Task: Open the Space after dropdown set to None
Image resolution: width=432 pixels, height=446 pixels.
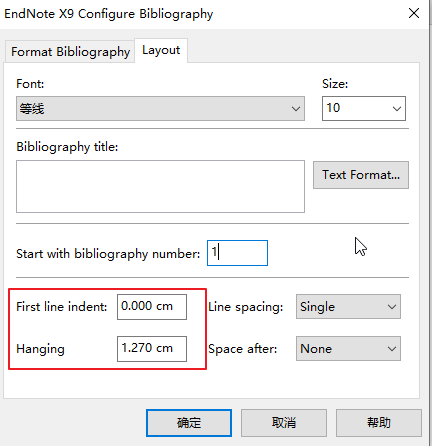Action: point(348,349)
